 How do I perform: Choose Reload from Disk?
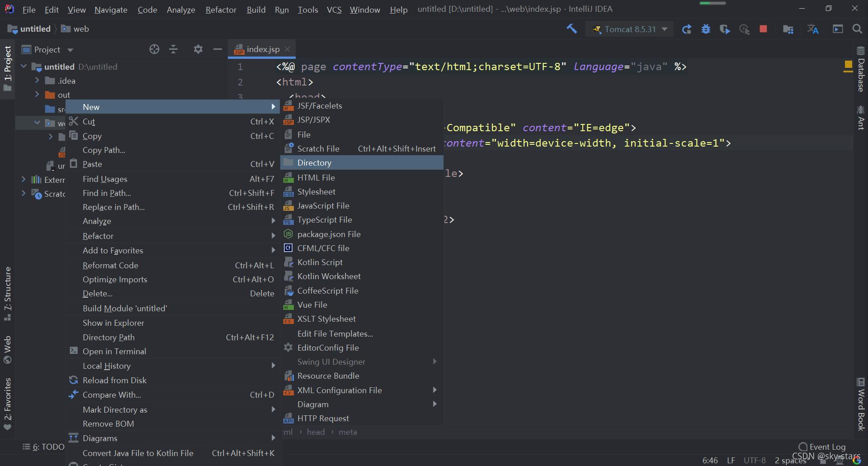172,380
